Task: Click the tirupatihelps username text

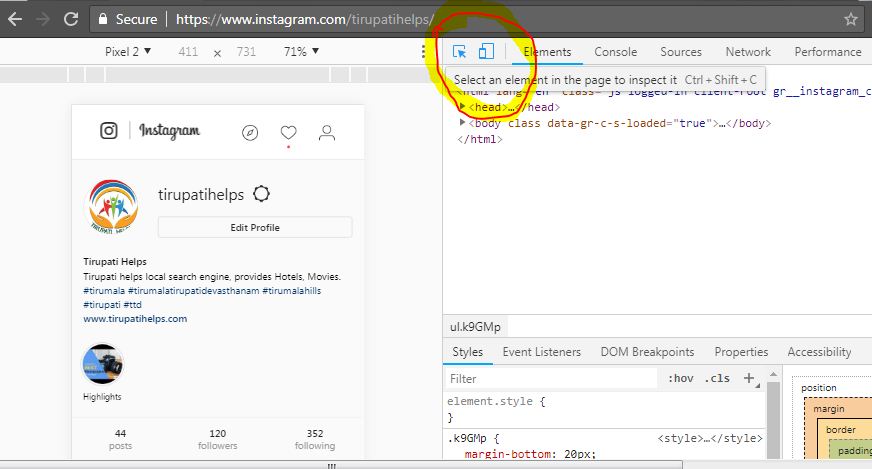Action: (201, 195)
